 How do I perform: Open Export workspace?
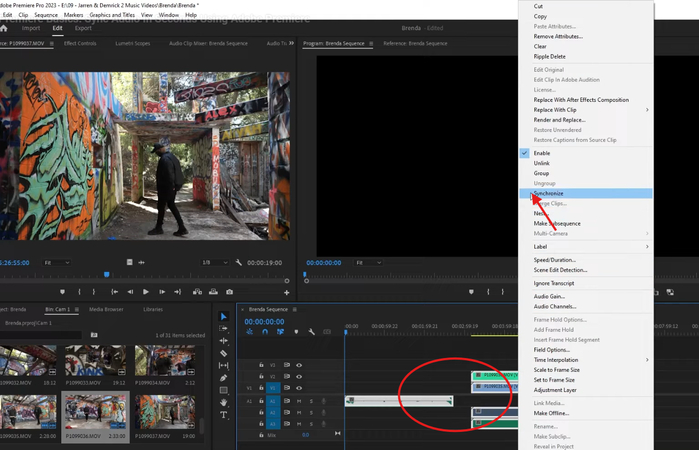pyautogui.click(x=83, y=28)
